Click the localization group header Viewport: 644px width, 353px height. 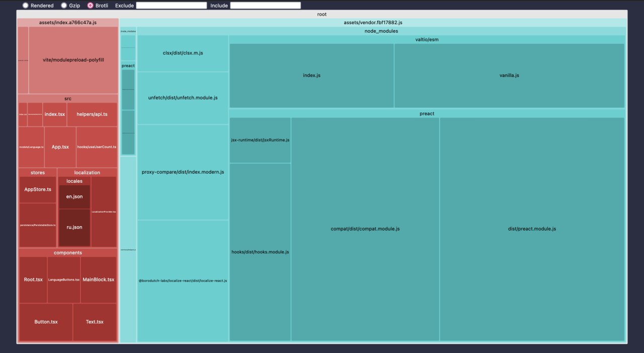[87, 173]
